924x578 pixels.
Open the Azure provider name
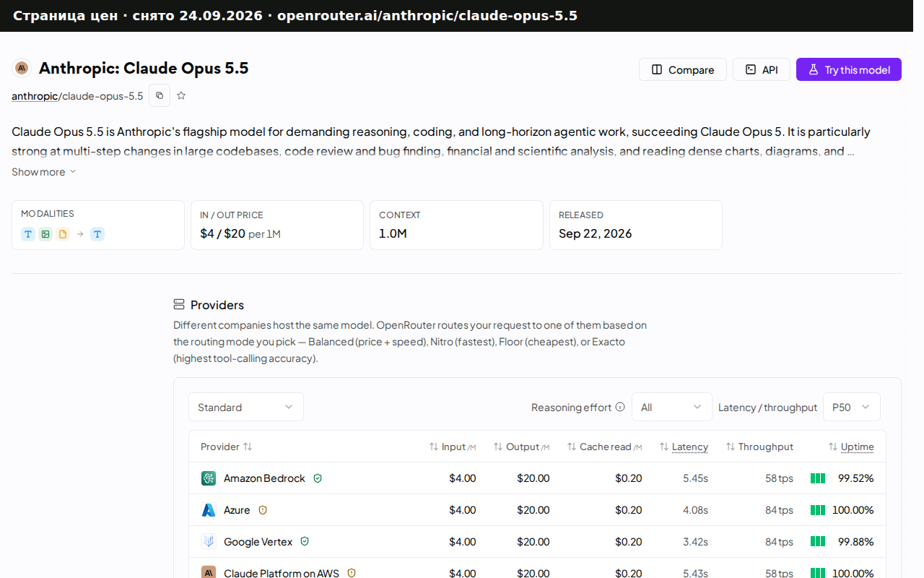(237, 510)
